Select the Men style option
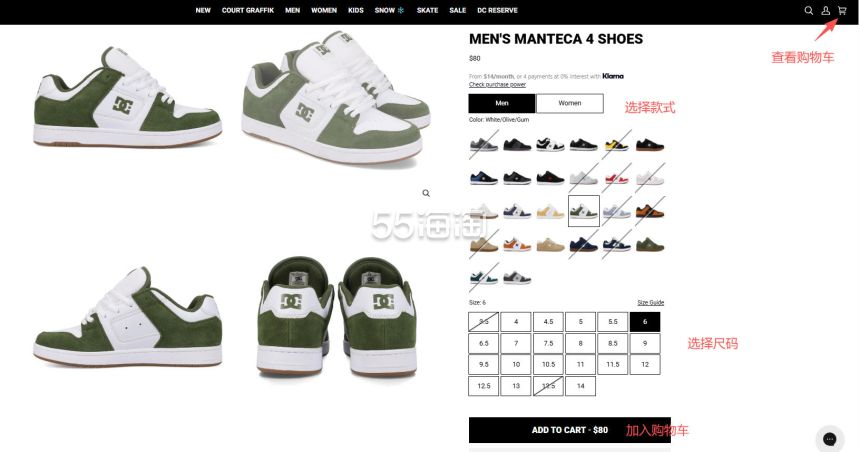 tap(502, 103)
